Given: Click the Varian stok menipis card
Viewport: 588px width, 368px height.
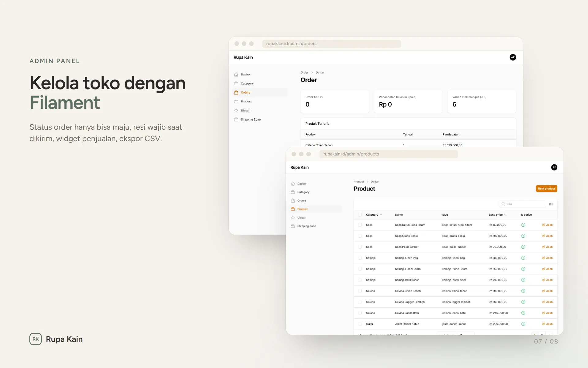Looking at the screenshot, I should pyautogui.click(x=482, y=102).
